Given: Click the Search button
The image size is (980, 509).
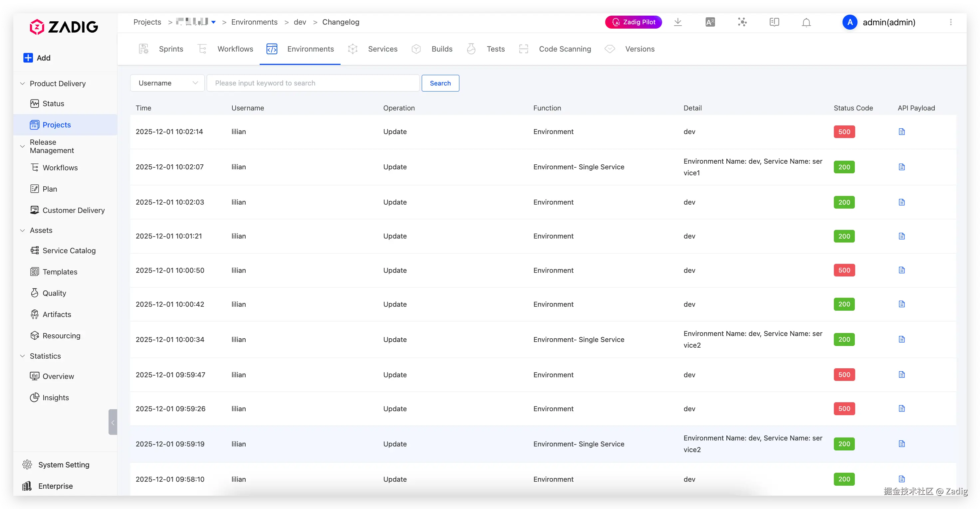Looking at the screenshot, I should pyautogui.click(x=440, y=83).
